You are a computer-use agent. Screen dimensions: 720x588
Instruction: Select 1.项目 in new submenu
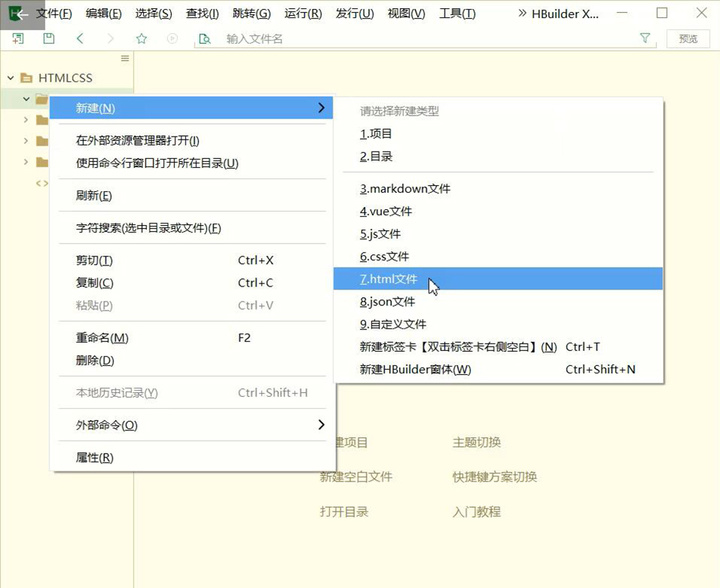(x=498, y=134)
